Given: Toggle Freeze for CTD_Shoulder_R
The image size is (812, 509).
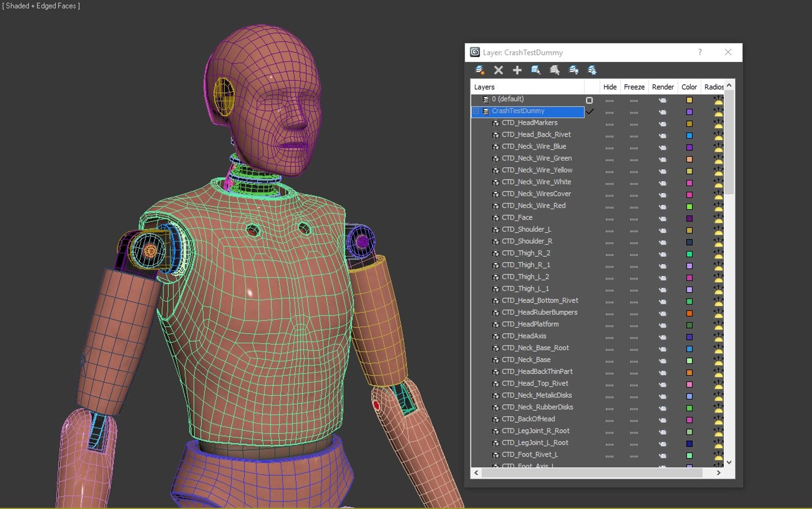Looking at the screenshot, I should point(634,243).
